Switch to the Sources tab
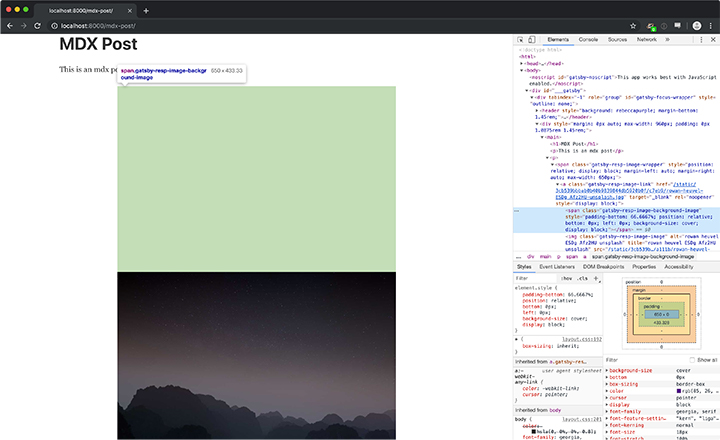 click(x=617, y=40)
